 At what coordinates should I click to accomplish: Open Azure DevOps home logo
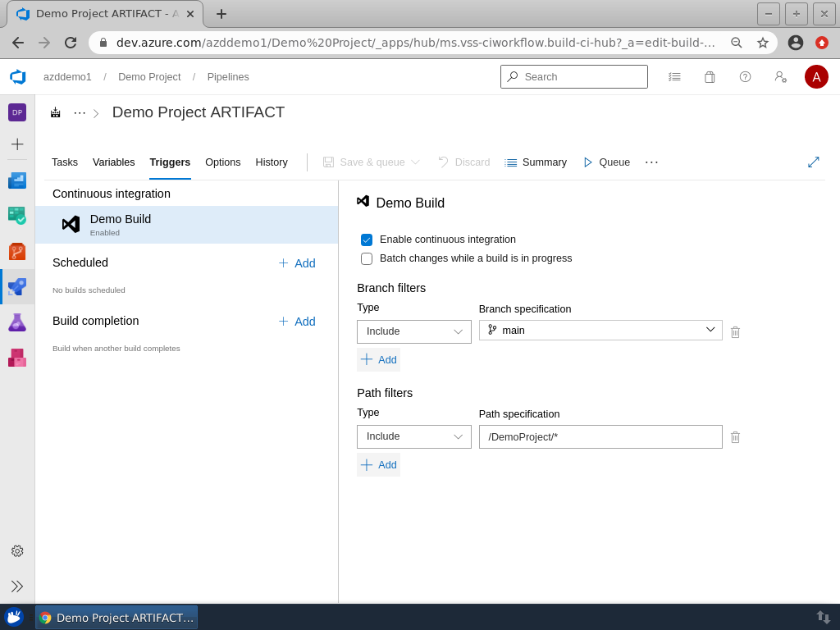(18, 76)
